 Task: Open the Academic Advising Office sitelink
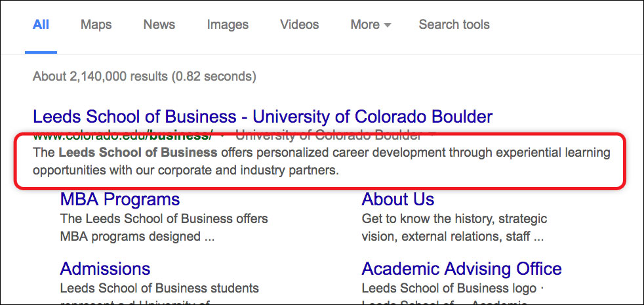[x=462, y=269]
